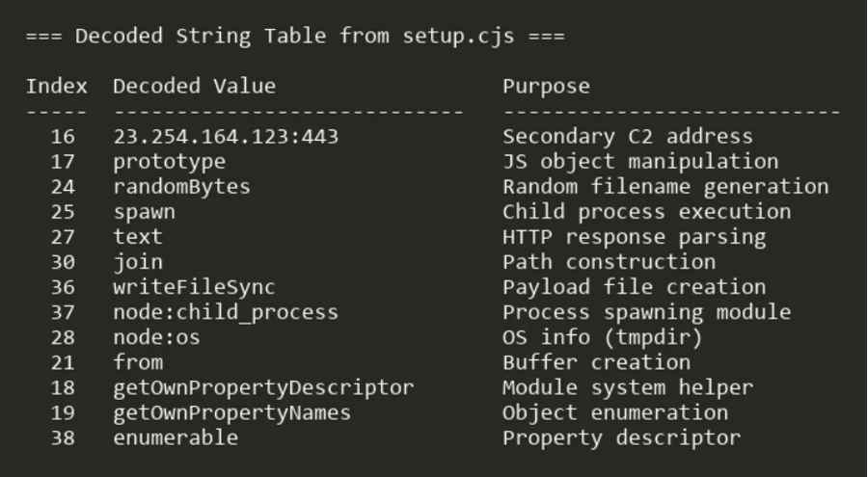The height and width of the screenshot is (477, 868).
Task: Click the IP address 23.254.164.123:443
Action: coord(226,136)
